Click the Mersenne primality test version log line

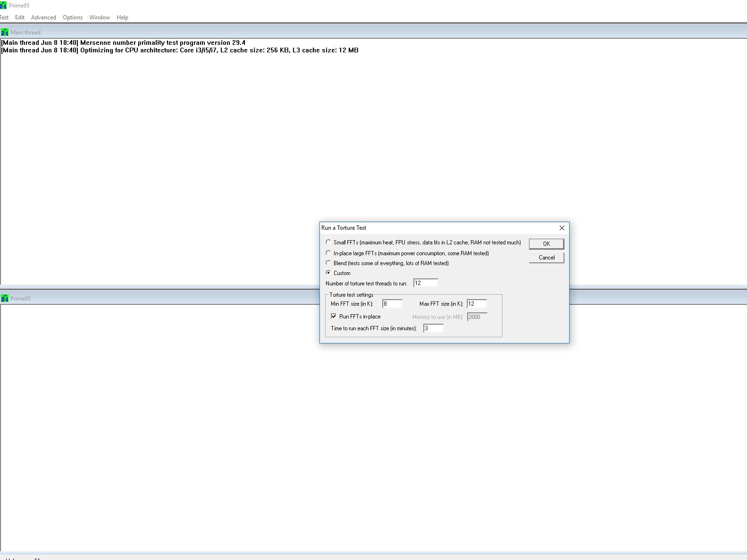click(x=123, y=42)
